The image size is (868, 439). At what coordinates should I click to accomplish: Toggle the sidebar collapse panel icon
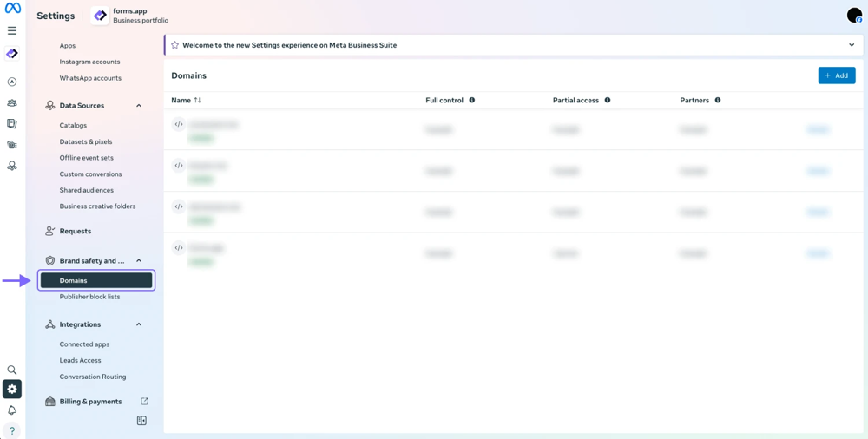(x=141, y=421)
